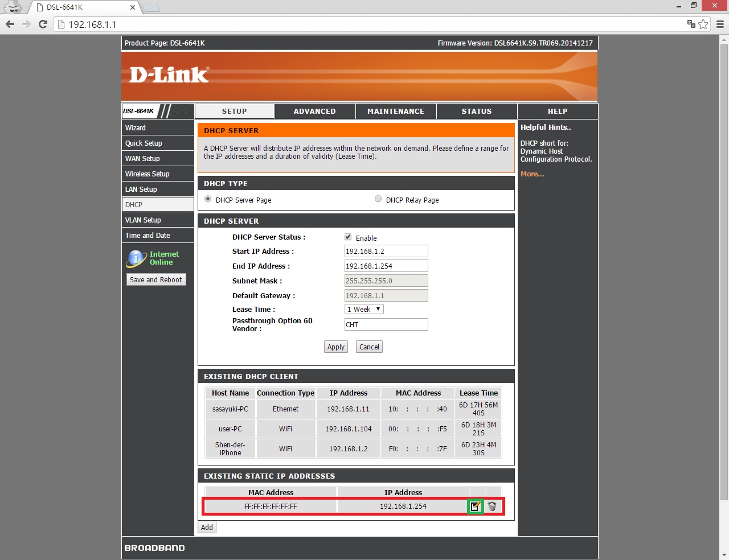
Task: Open the HELP tab
Action: (x=558, y=111)
